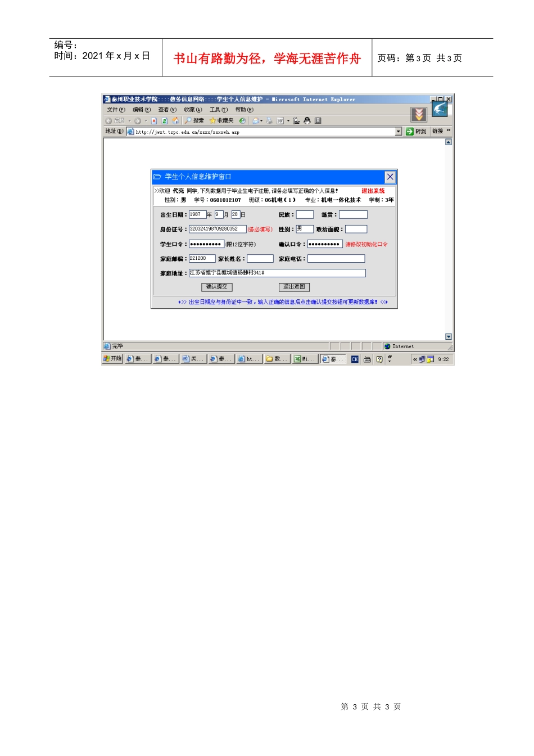Click the 政治面貌 field
534x756 pixels.
tap(356, 229)
